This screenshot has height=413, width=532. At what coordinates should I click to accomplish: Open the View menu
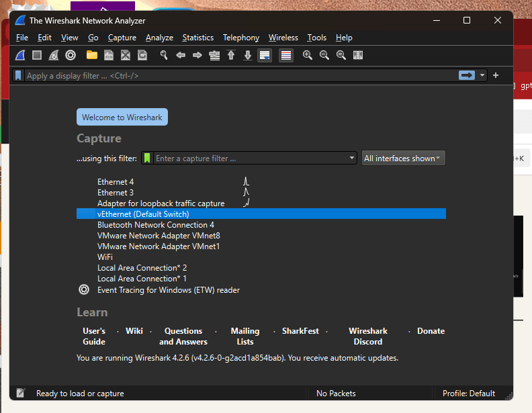click(70, 38)
